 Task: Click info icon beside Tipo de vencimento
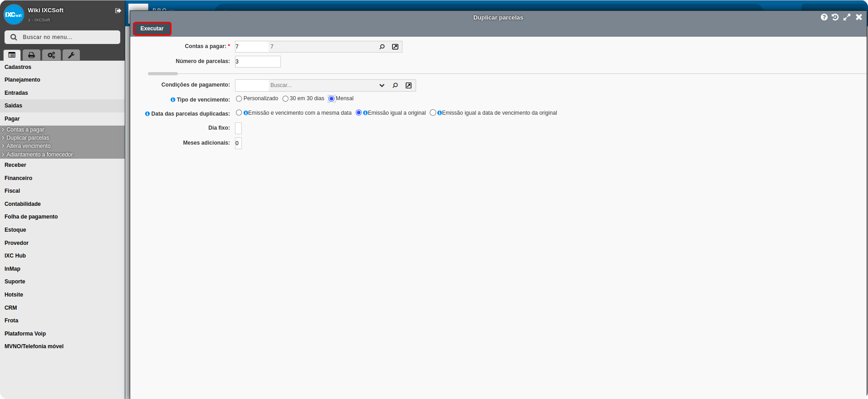(x=173, y=100)
